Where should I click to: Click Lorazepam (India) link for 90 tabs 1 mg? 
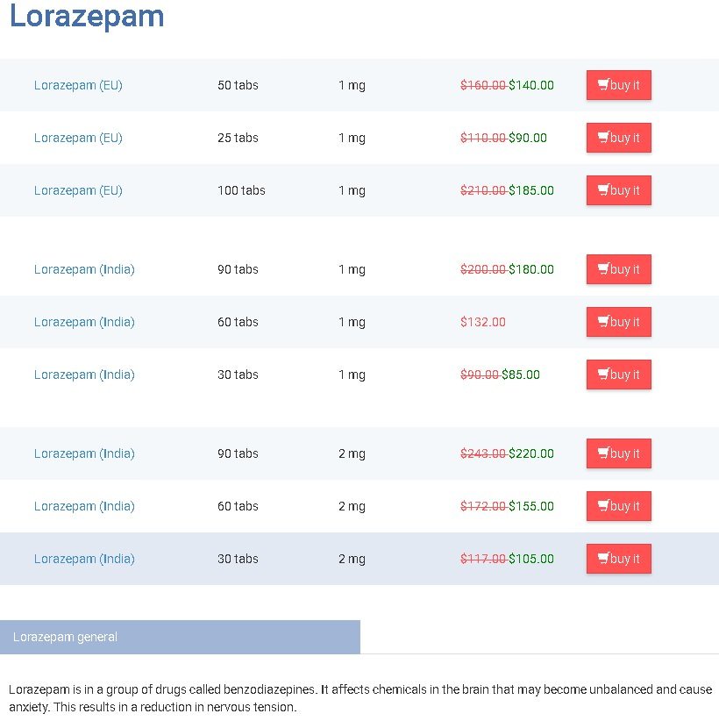coord(84,269)
